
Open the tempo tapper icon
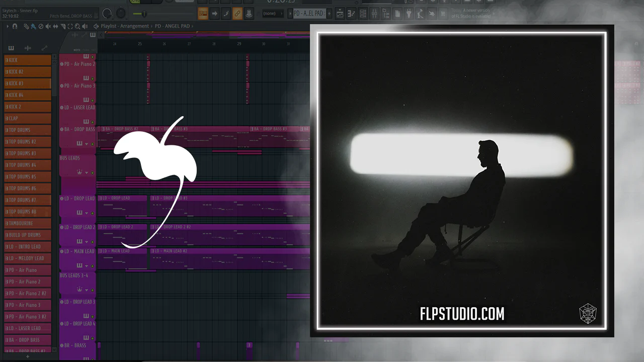420,14
